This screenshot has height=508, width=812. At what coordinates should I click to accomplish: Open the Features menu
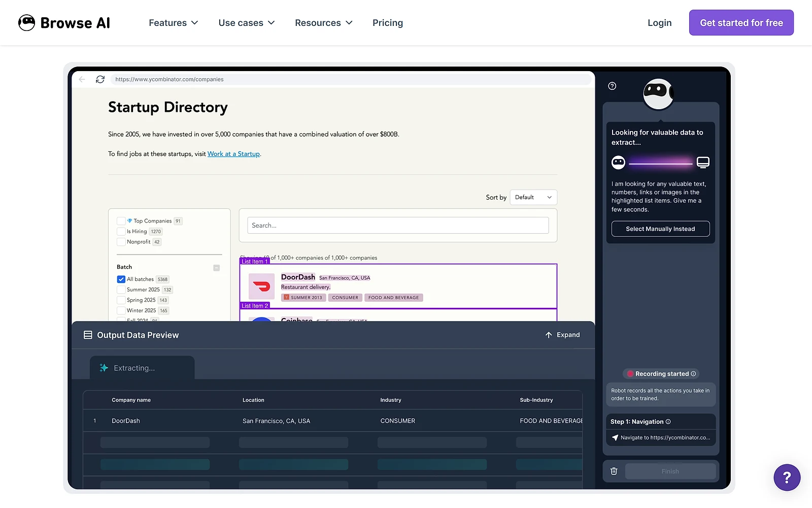click(173, 23)
